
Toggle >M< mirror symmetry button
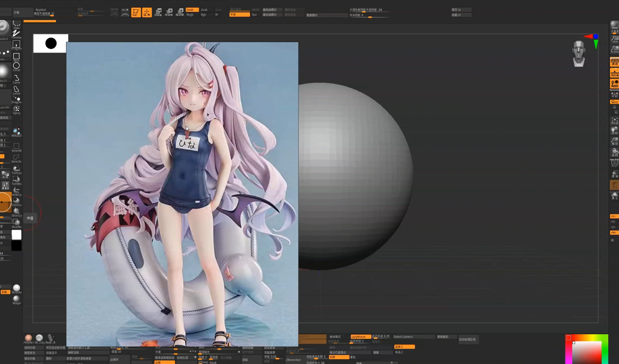coord(614,232)
